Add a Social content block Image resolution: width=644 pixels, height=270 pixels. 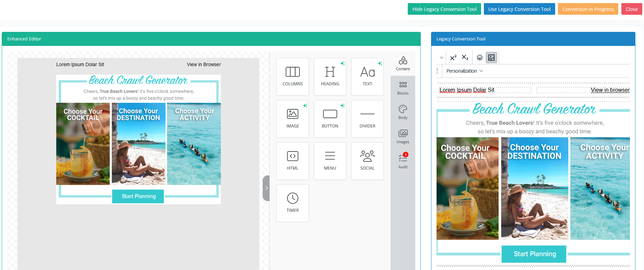[x=367, y=161]
